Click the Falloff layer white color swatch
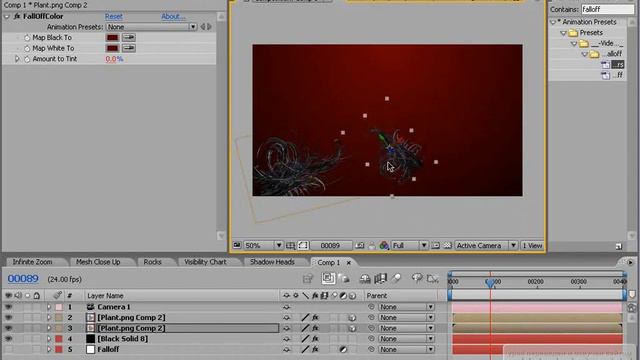The image size is (640, 360). 90,349
